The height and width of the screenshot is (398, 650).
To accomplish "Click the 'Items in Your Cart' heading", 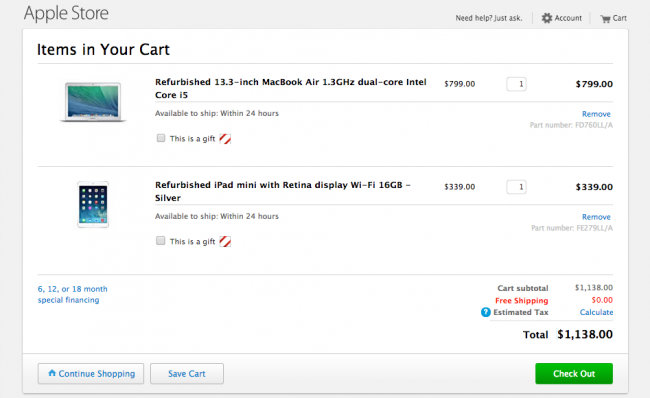I will [103, 50].
